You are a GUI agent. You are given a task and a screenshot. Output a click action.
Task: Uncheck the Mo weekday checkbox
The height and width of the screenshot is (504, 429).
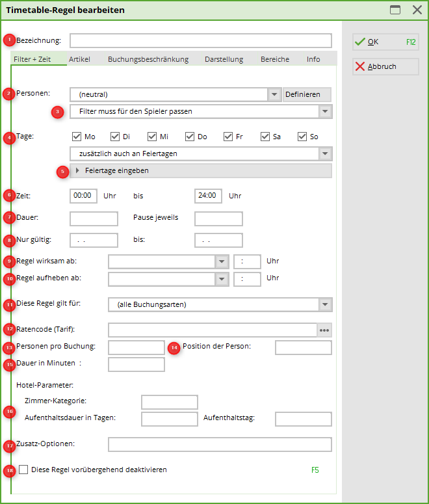click(x=77, y=137)
